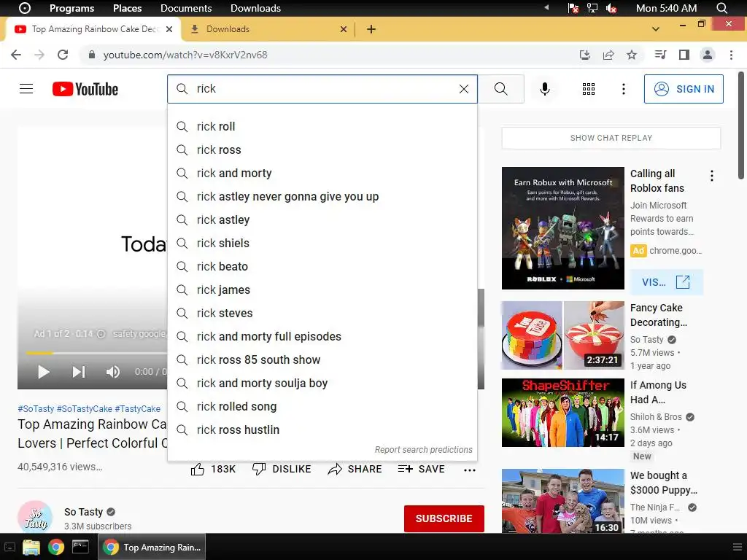The width and height of the screenshot is (747, 560).
Task: Open the Programs menu in top panel
Action: tap(71, 8)
